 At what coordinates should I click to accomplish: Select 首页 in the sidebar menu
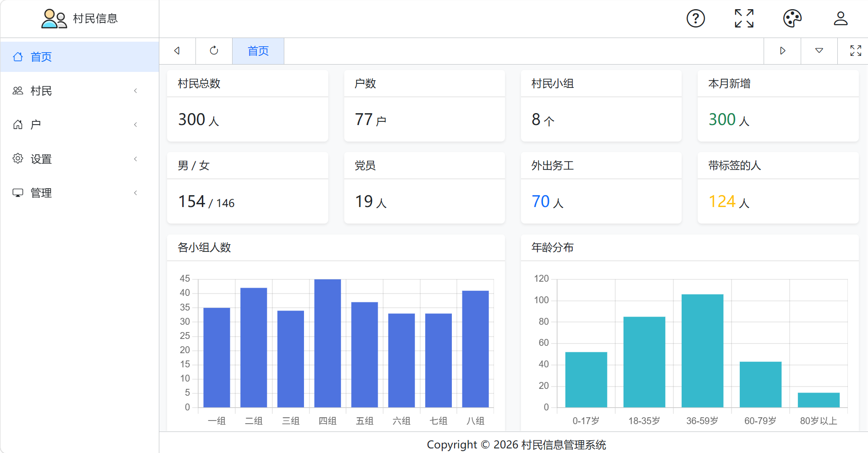(80, 57)
